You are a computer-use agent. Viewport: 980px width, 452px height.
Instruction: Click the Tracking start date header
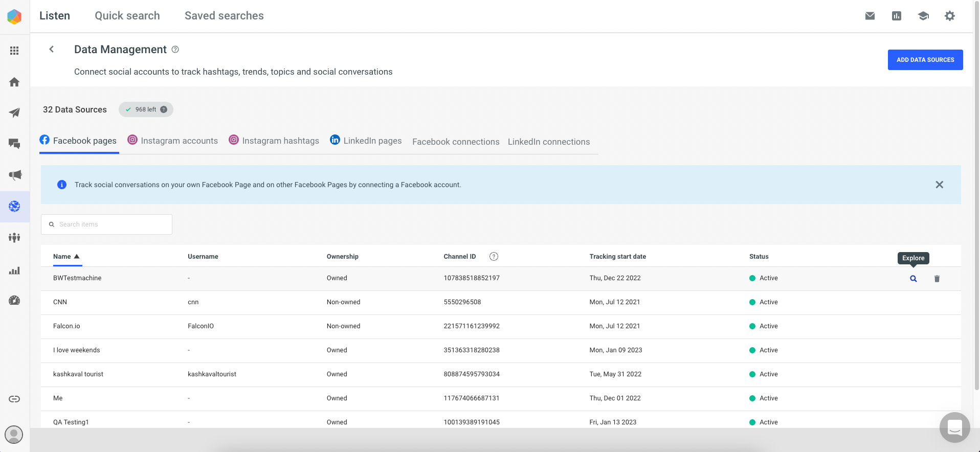coord(617,257)
